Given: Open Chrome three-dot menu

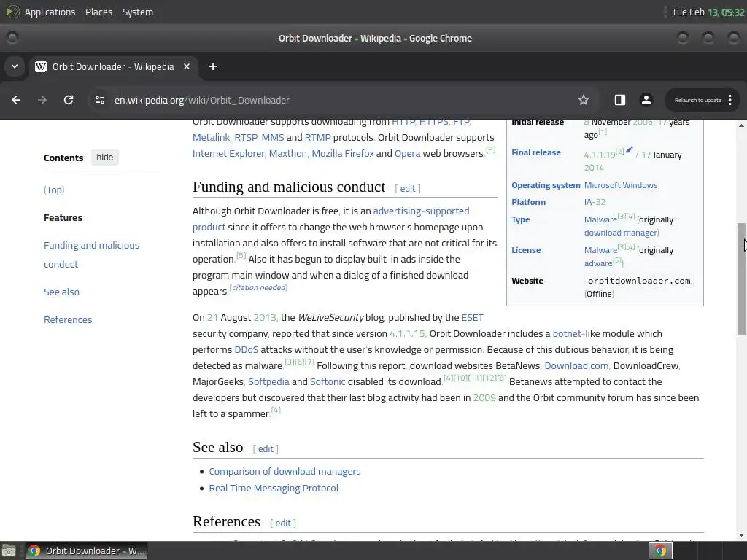Looking at the screenshot, I should [x=730, y=100].
